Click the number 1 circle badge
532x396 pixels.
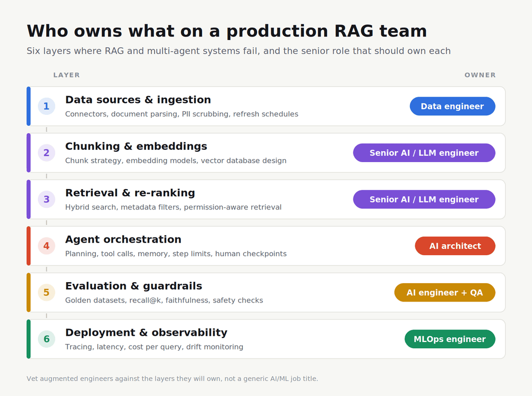46,106
